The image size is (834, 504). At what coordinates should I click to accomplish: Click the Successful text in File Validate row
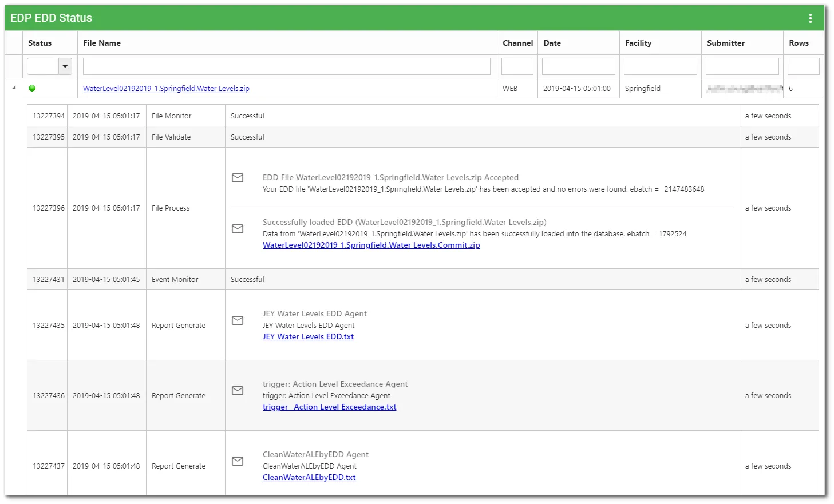click(x=247, y=137)
